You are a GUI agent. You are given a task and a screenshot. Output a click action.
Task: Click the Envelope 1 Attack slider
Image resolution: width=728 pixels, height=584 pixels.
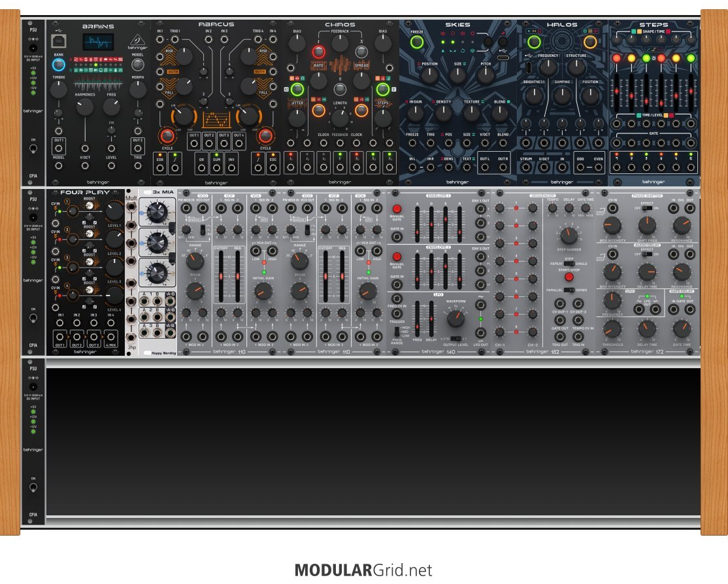click(x=418, y=224)
